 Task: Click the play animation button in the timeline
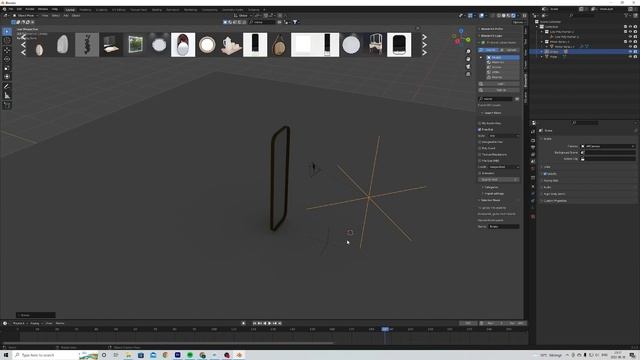(x=269, y=323)
